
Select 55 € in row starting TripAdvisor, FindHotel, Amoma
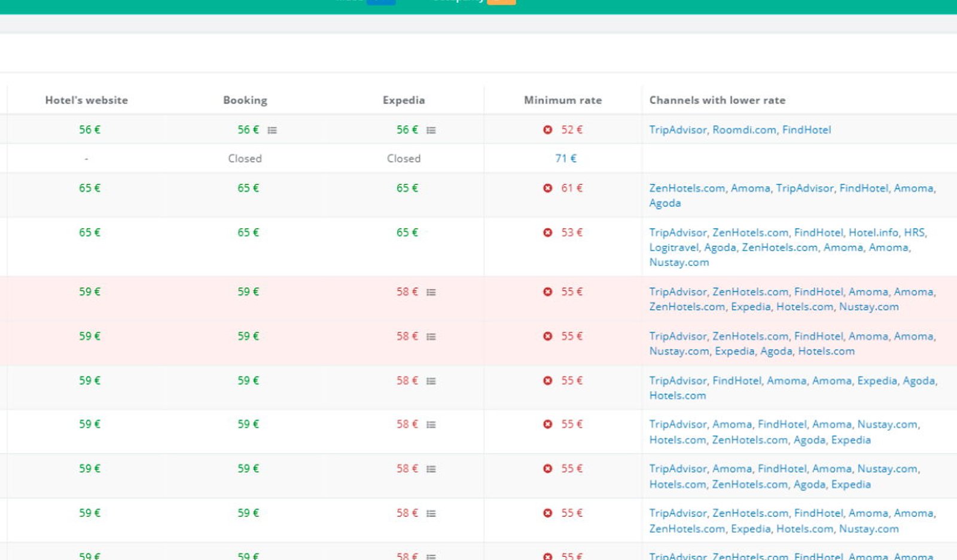click(x=572, y=381)
